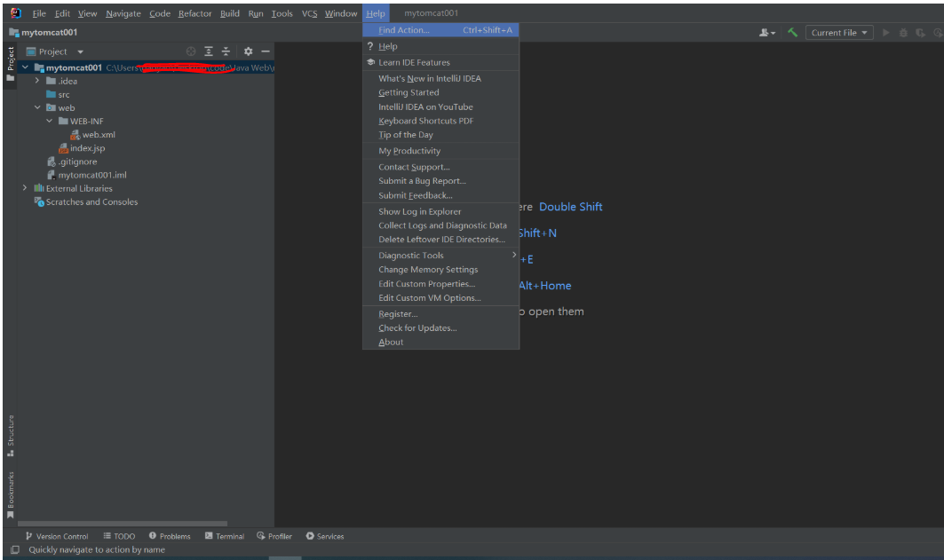The image size is (944, 560).
Task: Choose About in Help menu
Action: 440,343
